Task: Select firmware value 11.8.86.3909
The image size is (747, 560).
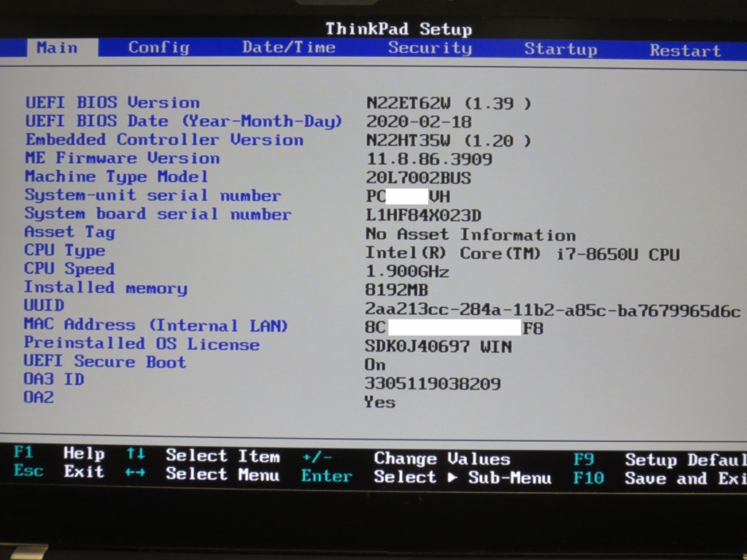Action: 429,159
